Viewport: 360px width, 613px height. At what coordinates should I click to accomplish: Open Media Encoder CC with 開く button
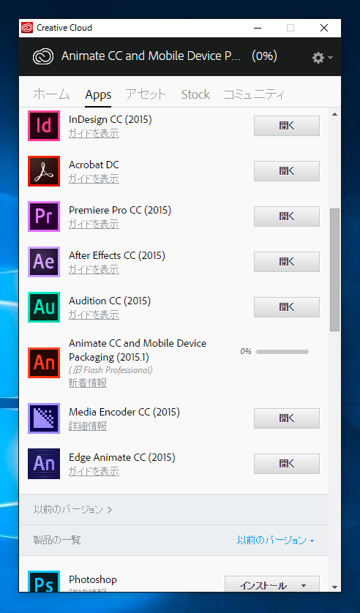[x=287, y=418]
